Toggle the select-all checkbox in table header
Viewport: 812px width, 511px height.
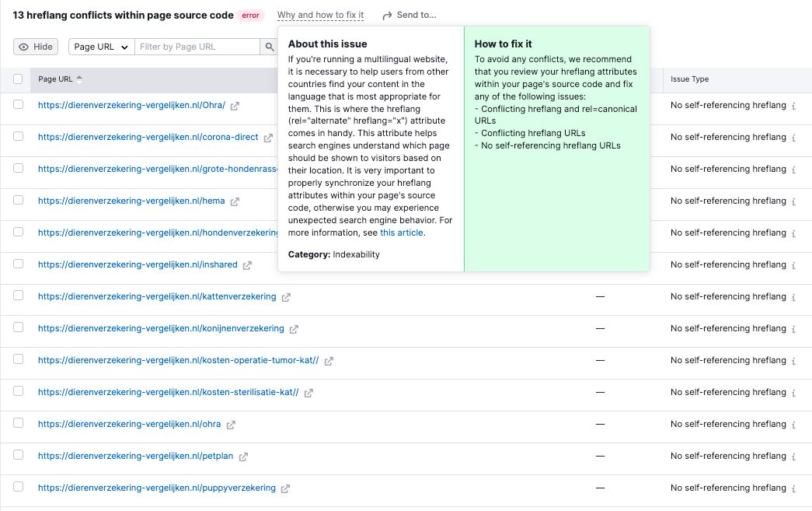point(18,79)
